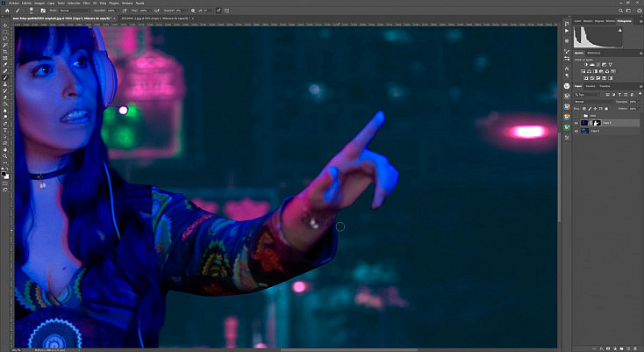The width and height of the screenshot is (644, 352).
Task: Close the active document tab
Action: (115, 18)
